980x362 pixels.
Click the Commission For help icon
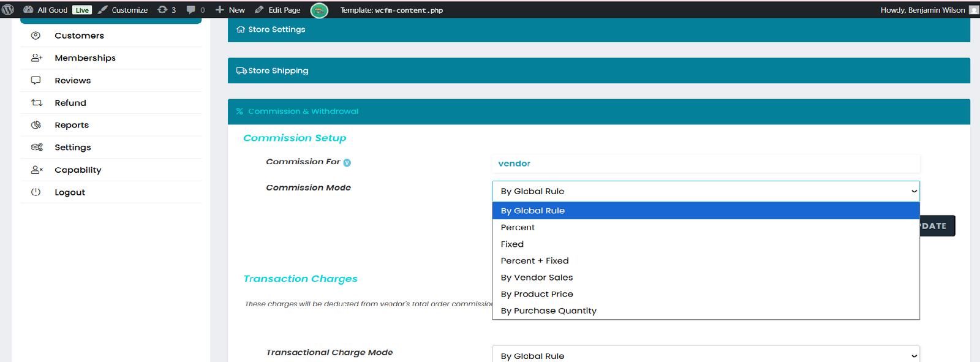(347, 163)
